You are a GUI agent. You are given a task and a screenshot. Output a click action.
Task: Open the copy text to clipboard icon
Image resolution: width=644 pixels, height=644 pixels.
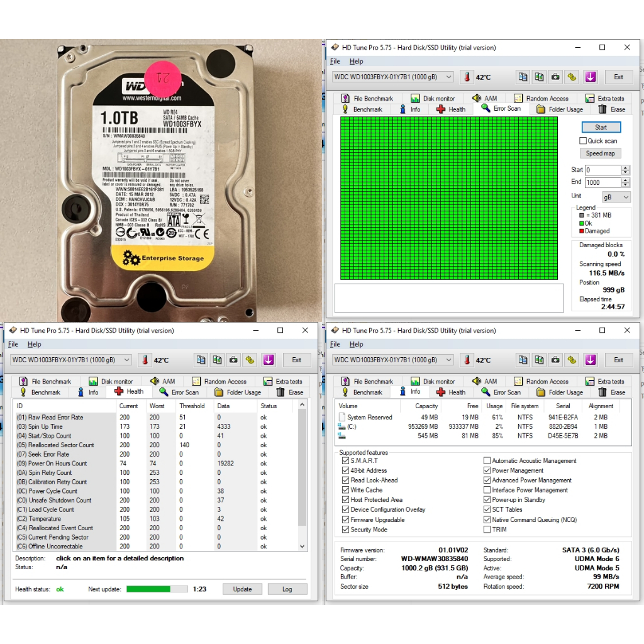[x=523, y=77]
